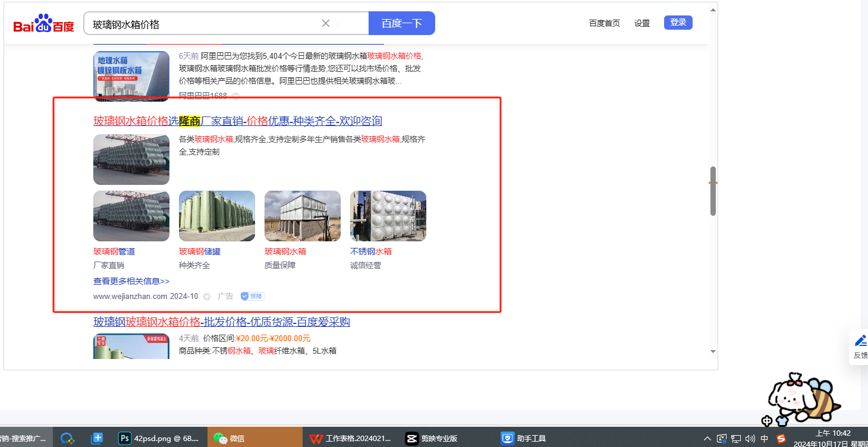Viewport: 868px width, 447px height.
Task: Click the 登录 button
Action: point(678,23)
